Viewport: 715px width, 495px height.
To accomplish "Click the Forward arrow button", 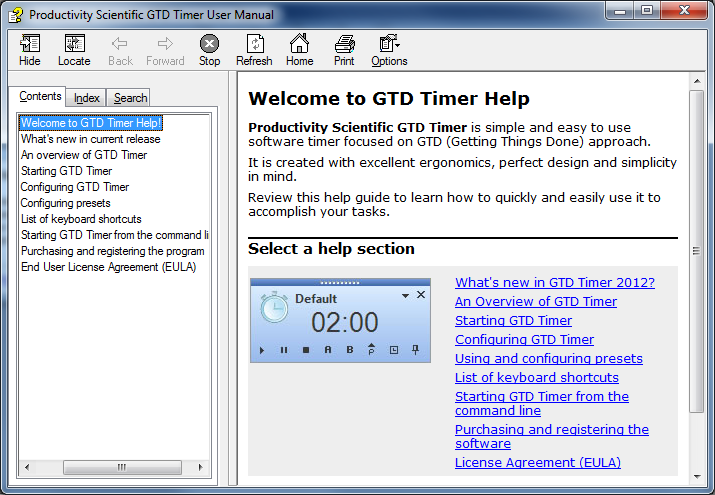I will point(165,50).
